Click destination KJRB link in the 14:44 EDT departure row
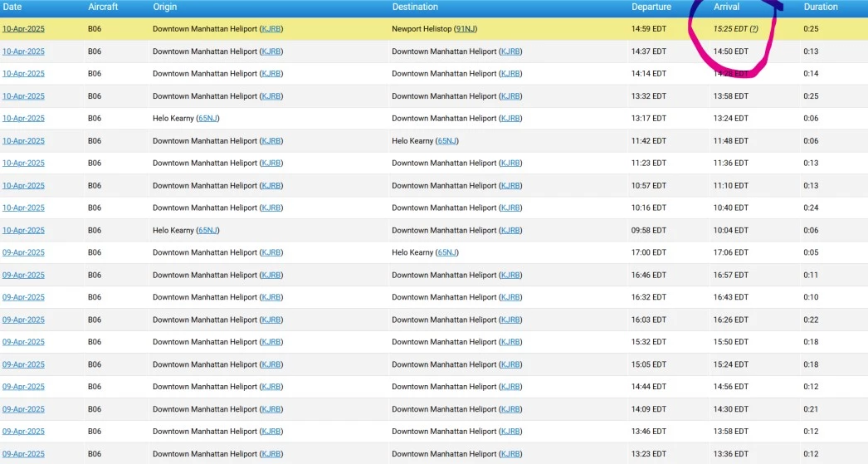The height and width of the screenshot is (464, 868). pyautogui.click(x=510, y=387)
